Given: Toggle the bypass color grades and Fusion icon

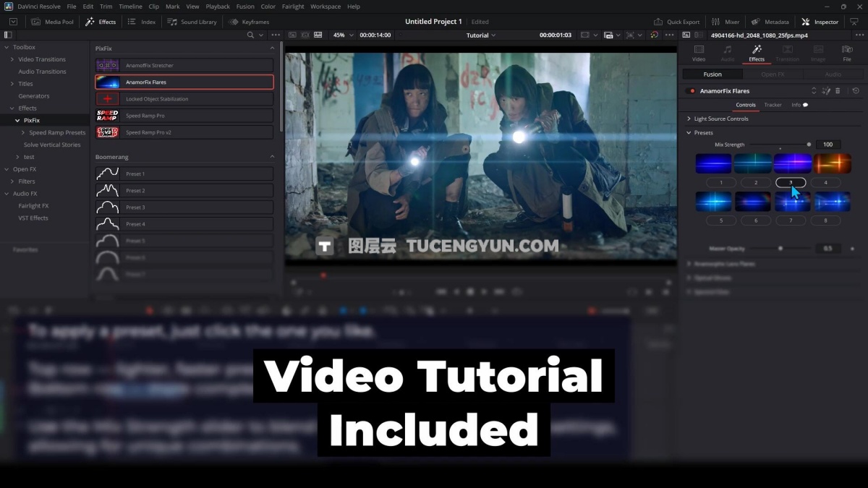Looking at the screenshot, I should click(x=654, y=35).
